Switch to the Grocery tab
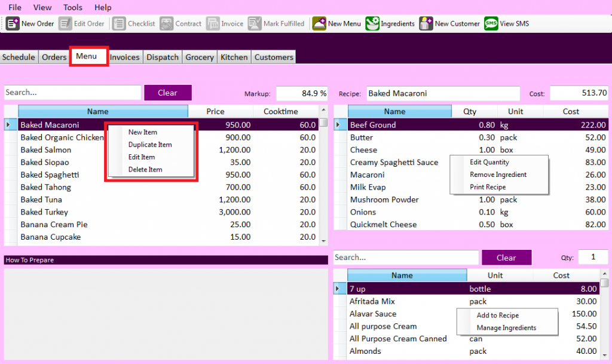612x364 pixels. pos(199,57)
